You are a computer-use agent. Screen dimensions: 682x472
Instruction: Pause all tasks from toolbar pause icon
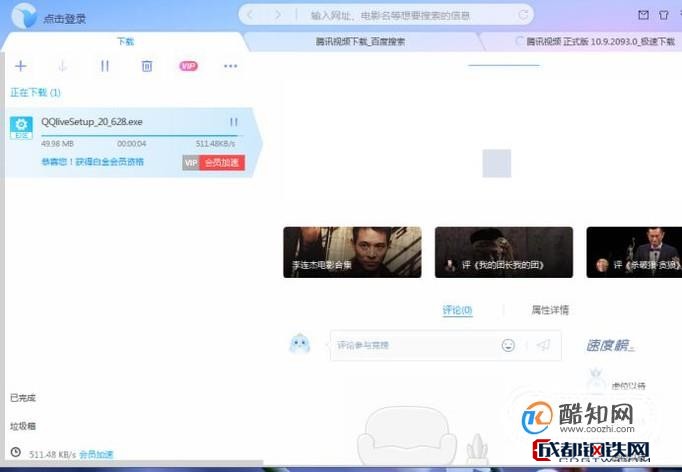104,66
